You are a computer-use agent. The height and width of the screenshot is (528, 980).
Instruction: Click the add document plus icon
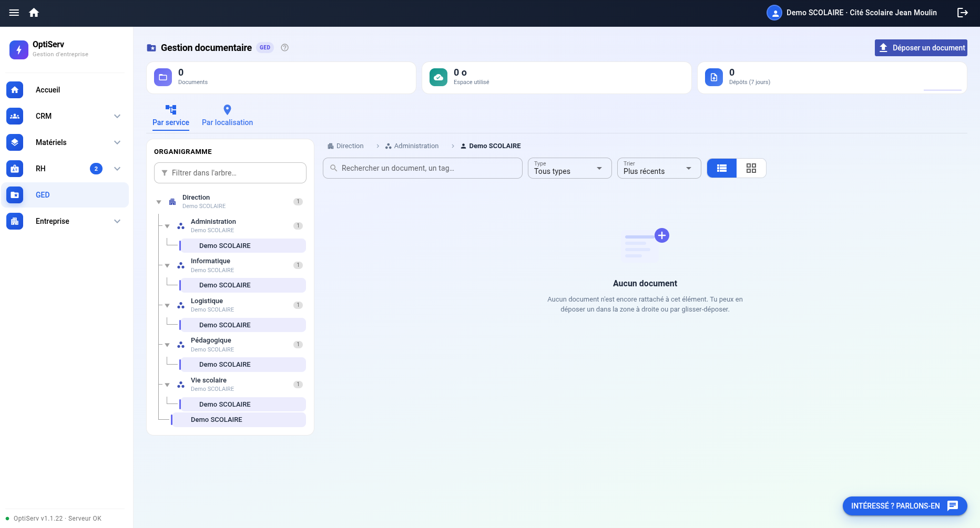point(662,235)
